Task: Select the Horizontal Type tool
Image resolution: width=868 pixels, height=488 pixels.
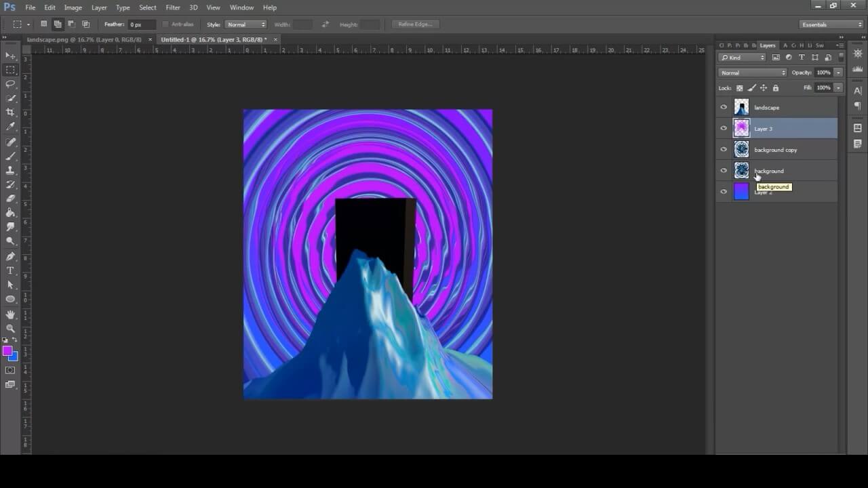Action: pos(10,270)
